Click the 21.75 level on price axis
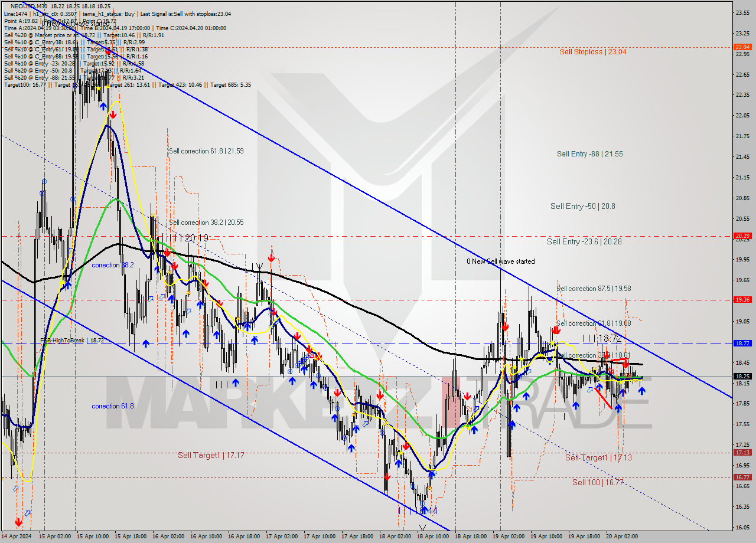 tap(742, 136)
